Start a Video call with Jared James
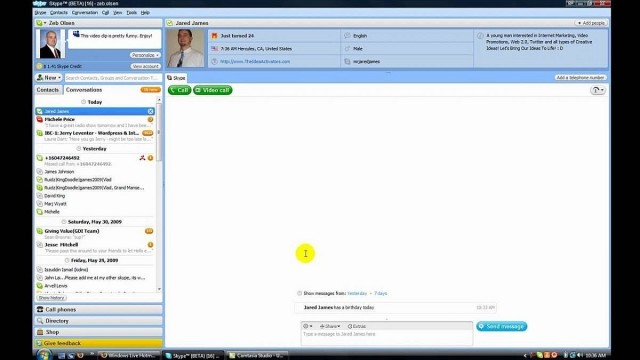The height and width of the screenshot is (360, 640). click(x=213, y=90)
